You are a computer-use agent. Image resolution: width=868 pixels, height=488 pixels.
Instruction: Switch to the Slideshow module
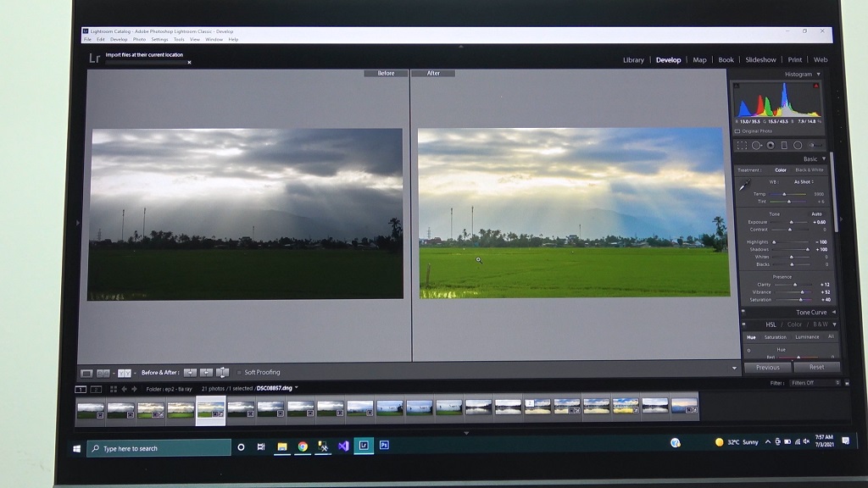760,60
